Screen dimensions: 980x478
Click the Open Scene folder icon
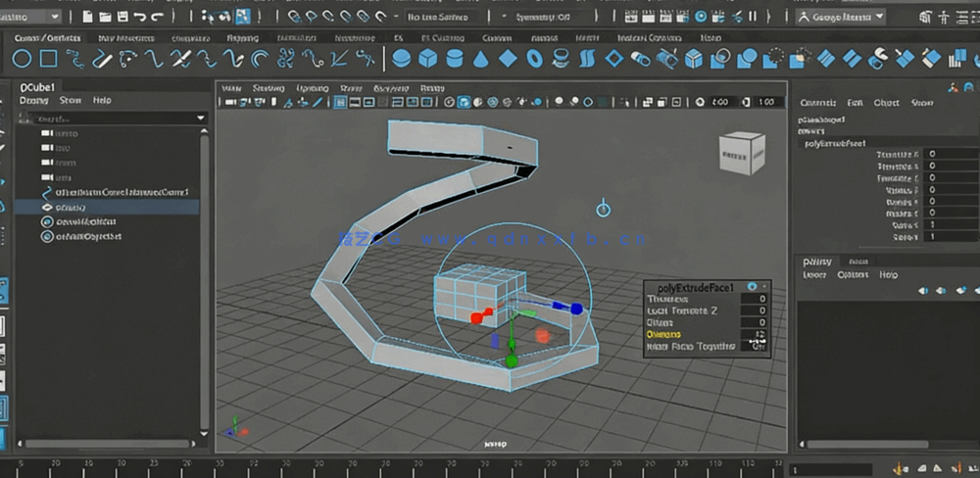click(x=106, y=17)
